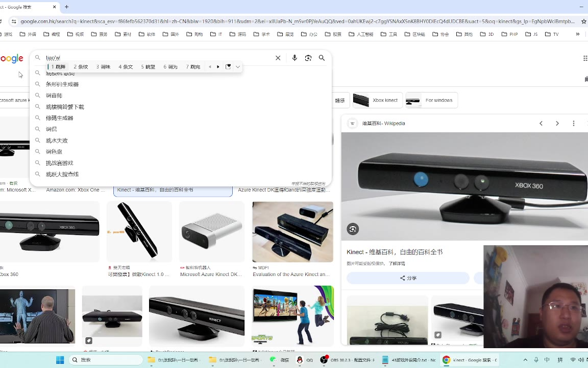Open Kinect - 维基百科 title link in panel
The width and height of the screenshot is (588, 368).
tap(395, 252)
